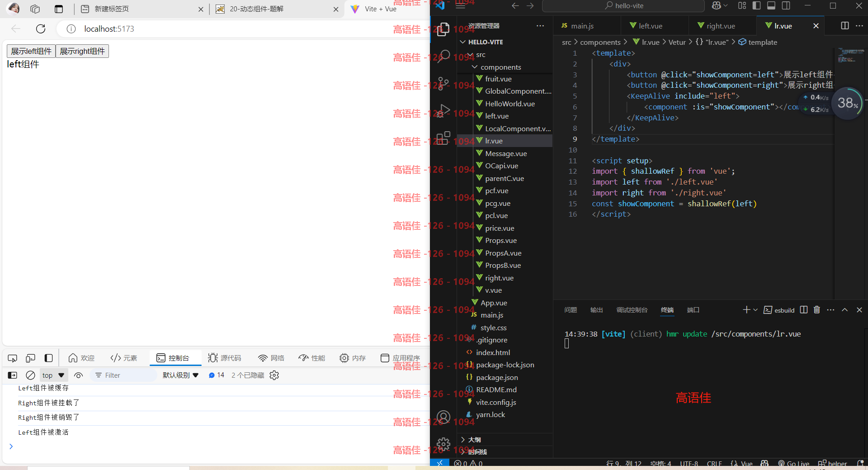This screenshot has height=470, width=868.
Task: Clear the DevTools console
Action: click(30, 375)
